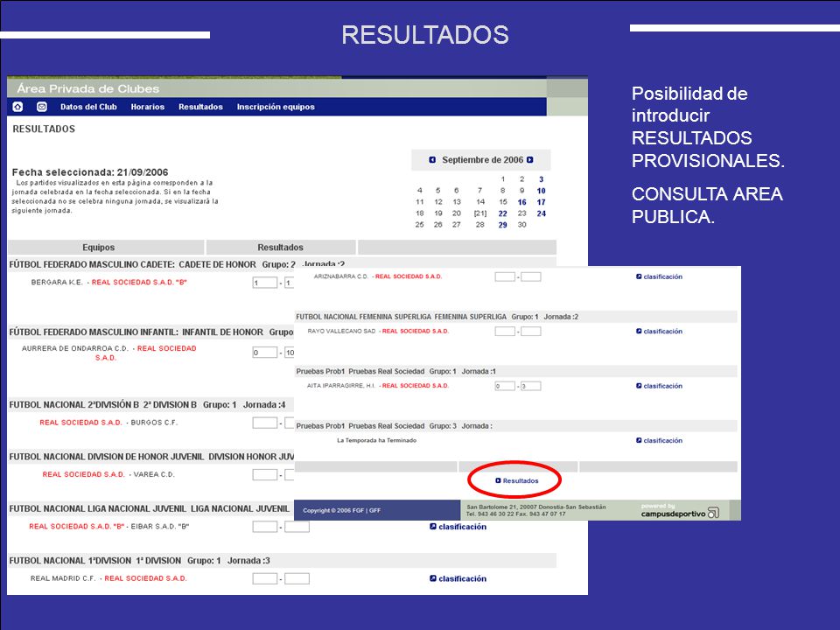This screenshot has width=840, height=630.
Task: Open clasificación link for EIBAR S.A.D. "B" row
Action: (x=462, y=527)
